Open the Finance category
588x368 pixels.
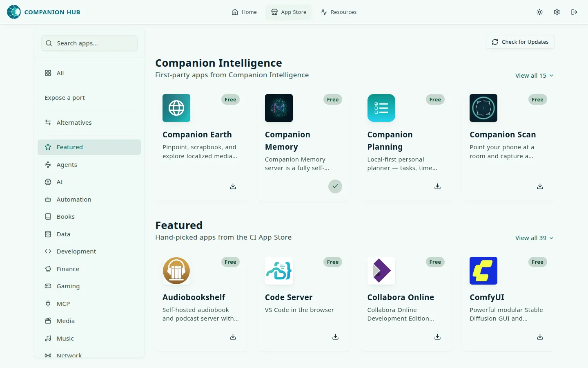point(89,269)
